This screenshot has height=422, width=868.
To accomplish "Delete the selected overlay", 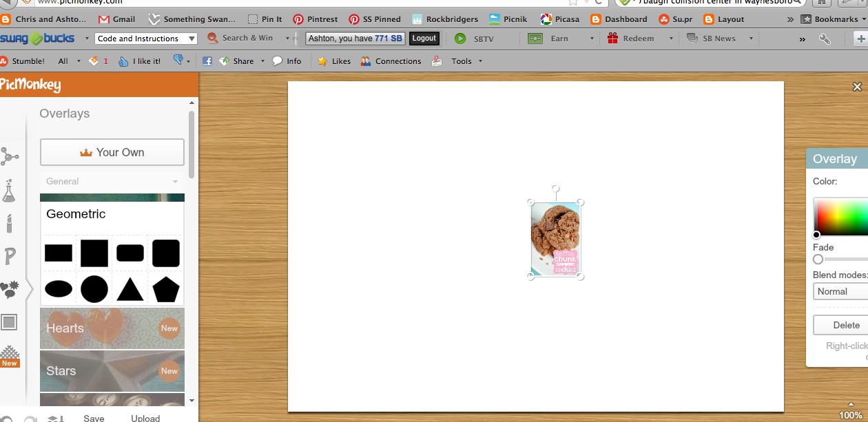I will click(x=840, y=325).
